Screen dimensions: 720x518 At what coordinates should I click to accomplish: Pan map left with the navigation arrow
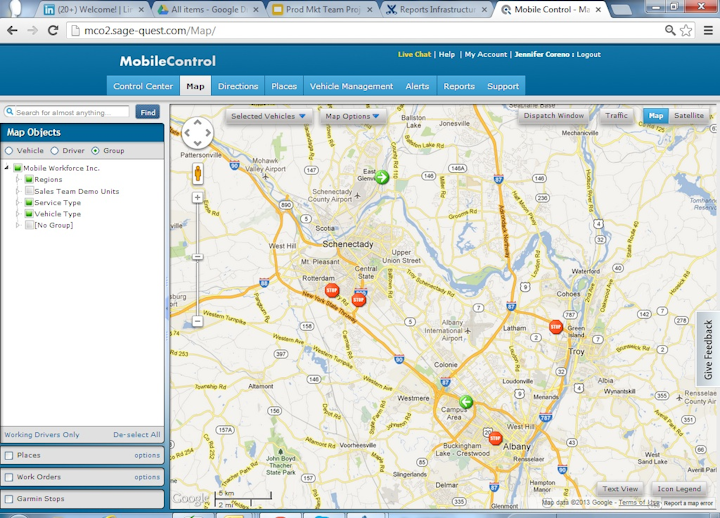pos(187,133)
